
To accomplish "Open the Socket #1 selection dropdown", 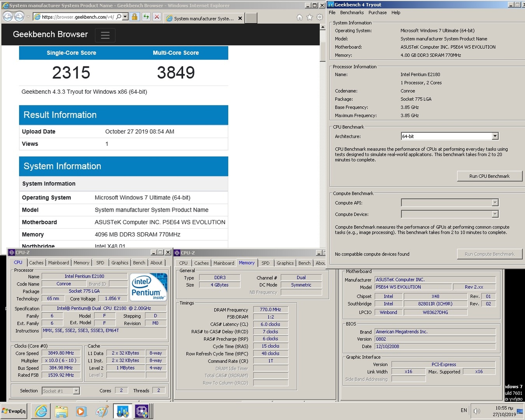I will 76,391.
